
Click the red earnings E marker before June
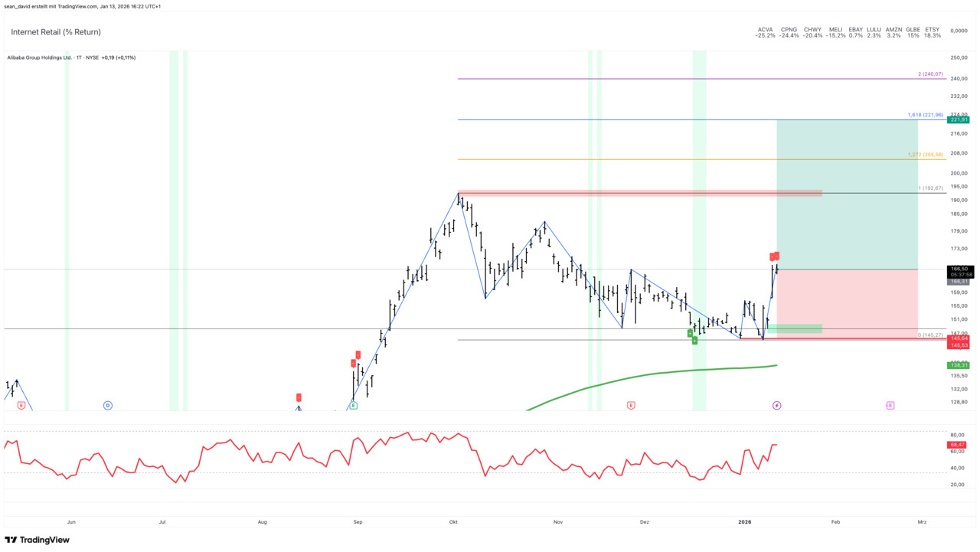click(21, 405)
